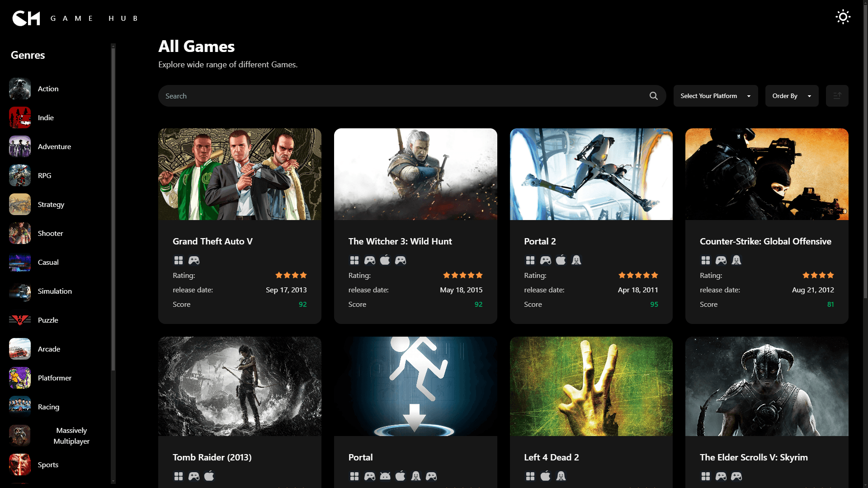The image size is (868, 488).
Task: Open the Massively Multiplayer genre
Action: (71, 436)
